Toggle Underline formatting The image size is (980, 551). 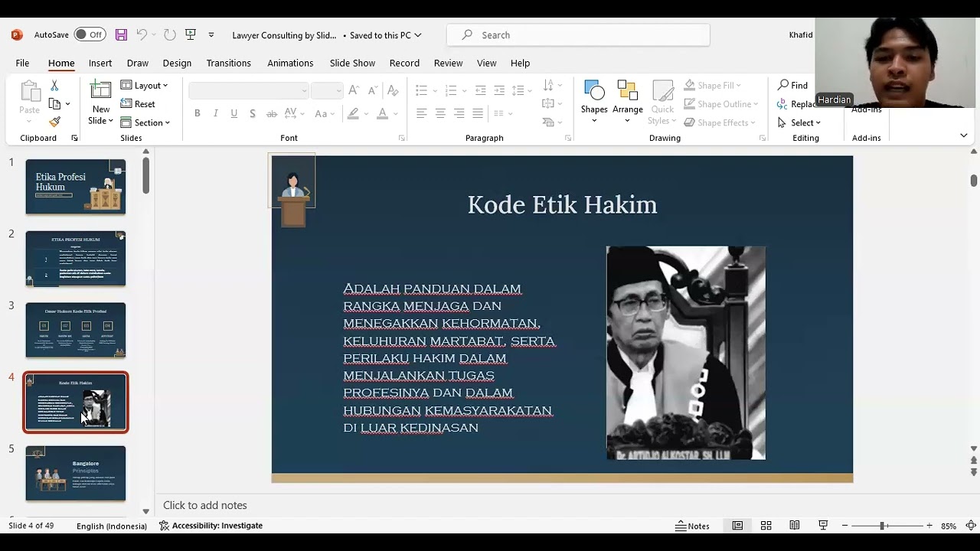234,113
